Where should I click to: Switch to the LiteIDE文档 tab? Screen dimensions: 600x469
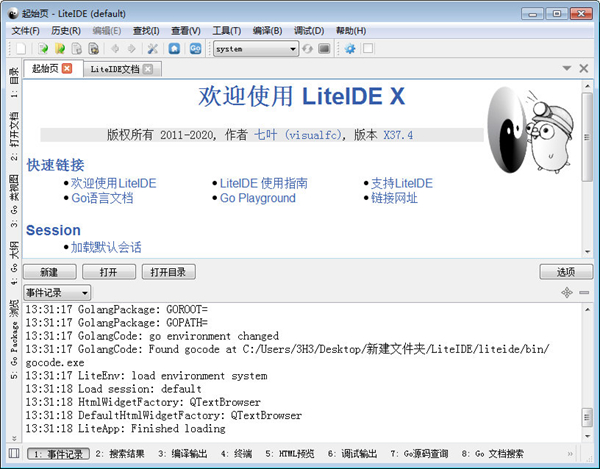coord(115,69)
